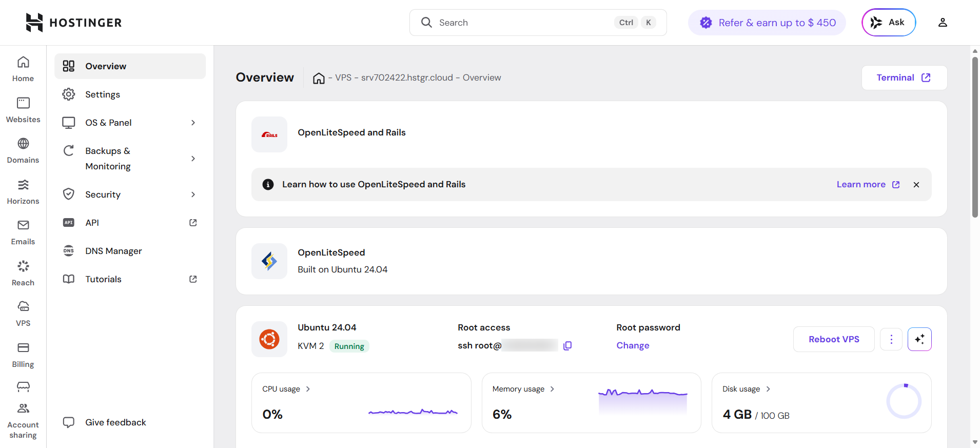The image size is (980, 448).
Task: Open the Terminal button
Action: pos(904,78)
